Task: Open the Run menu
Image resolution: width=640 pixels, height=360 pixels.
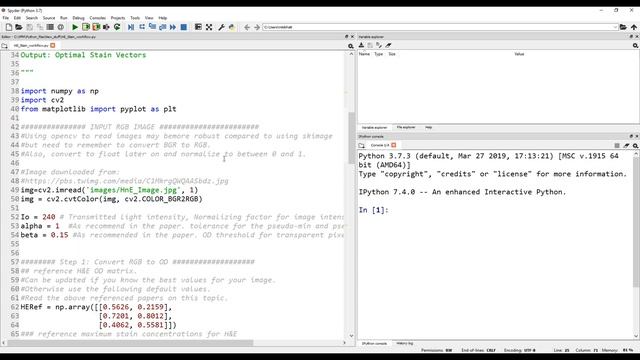Action: 64,18
